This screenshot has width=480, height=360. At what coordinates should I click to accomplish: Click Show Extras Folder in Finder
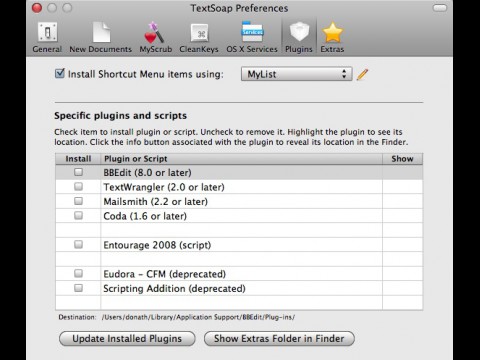pos(279,339)
